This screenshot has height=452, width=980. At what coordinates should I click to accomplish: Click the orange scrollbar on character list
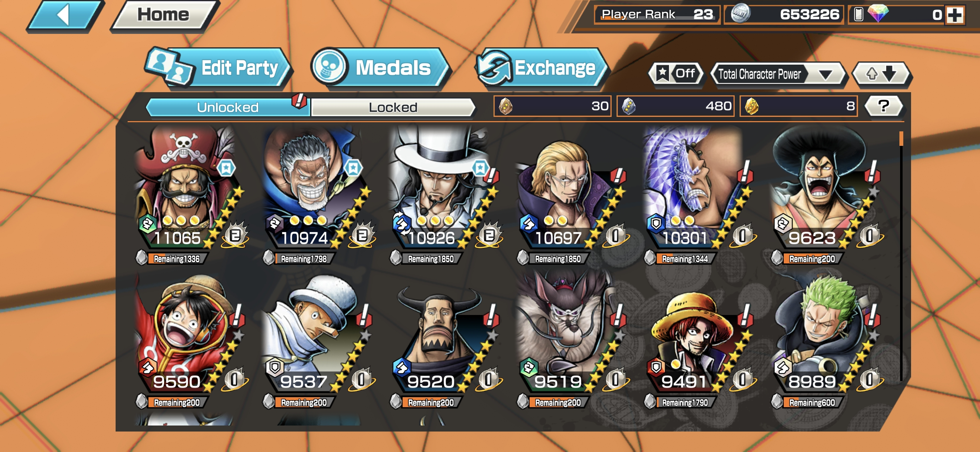tap(901, 138)
